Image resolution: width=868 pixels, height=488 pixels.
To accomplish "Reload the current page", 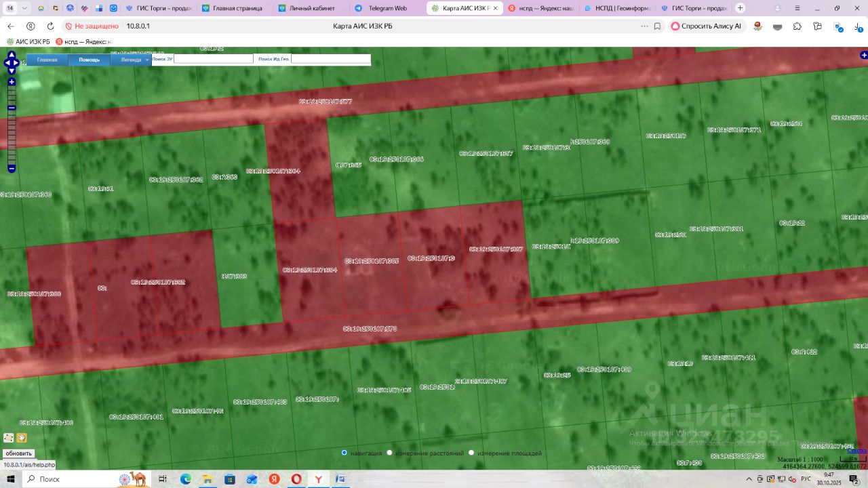I will 50,26.
